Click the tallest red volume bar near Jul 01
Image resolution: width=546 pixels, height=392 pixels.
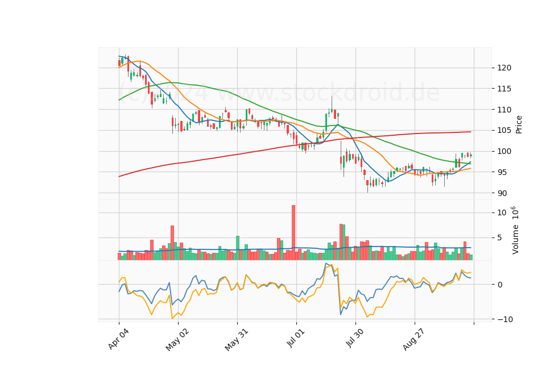(293, 232)
